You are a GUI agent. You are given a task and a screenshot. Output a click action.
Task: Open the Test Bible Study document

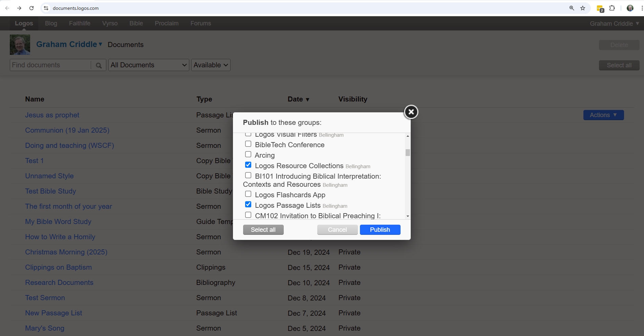point(50,191)
